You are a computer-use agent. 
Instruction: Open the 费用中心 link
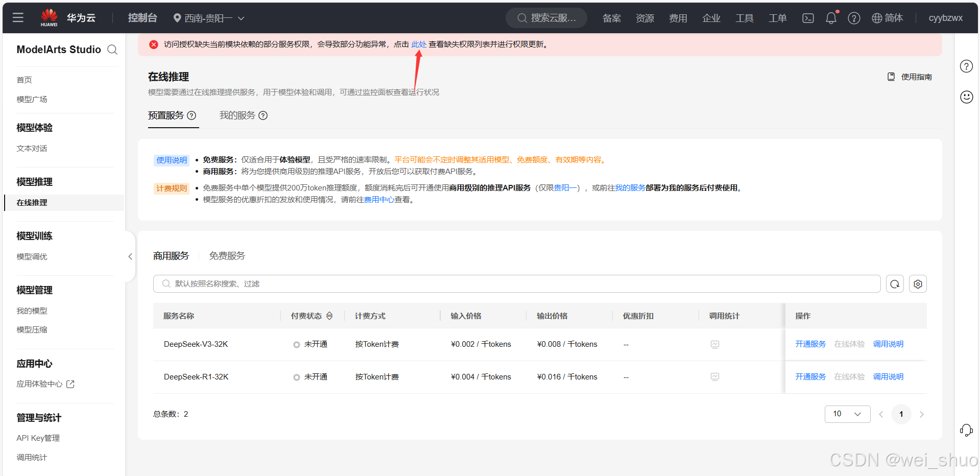[x=379, y=200]
